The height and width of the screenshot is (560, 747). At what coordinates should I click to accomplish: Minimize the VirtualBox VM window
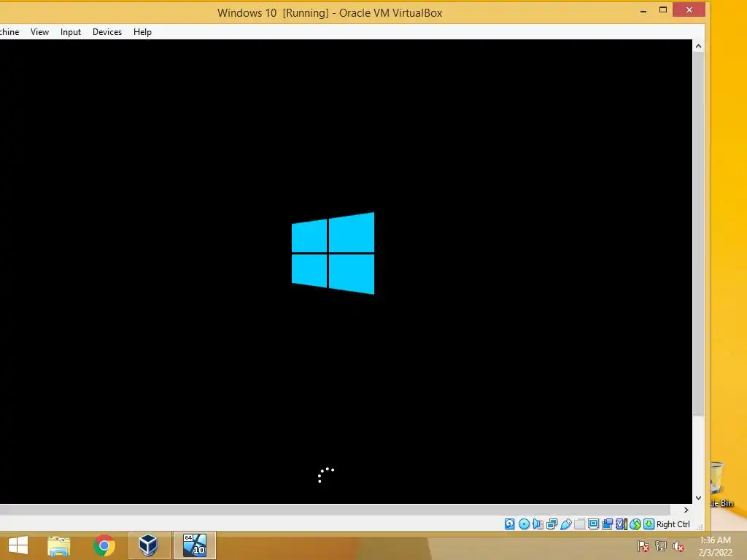(x=643, y=10)
